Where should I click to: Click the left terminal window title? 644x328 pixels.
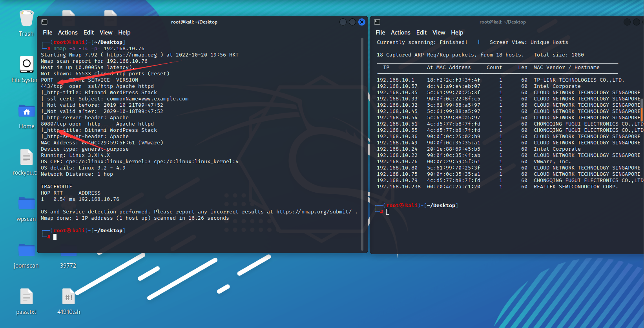[x=194, y=22]
